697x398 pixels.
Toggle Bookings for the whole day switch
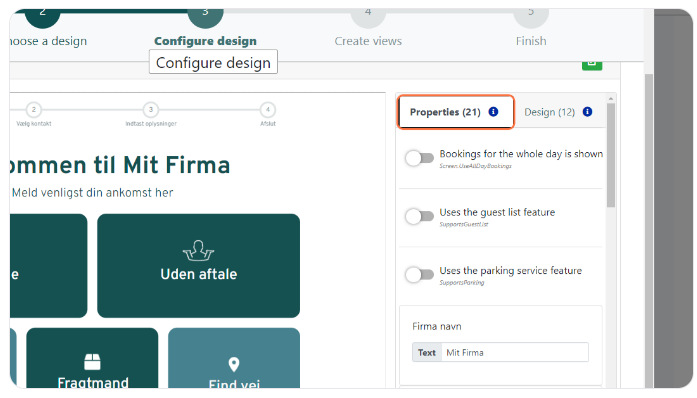[419, 158]
